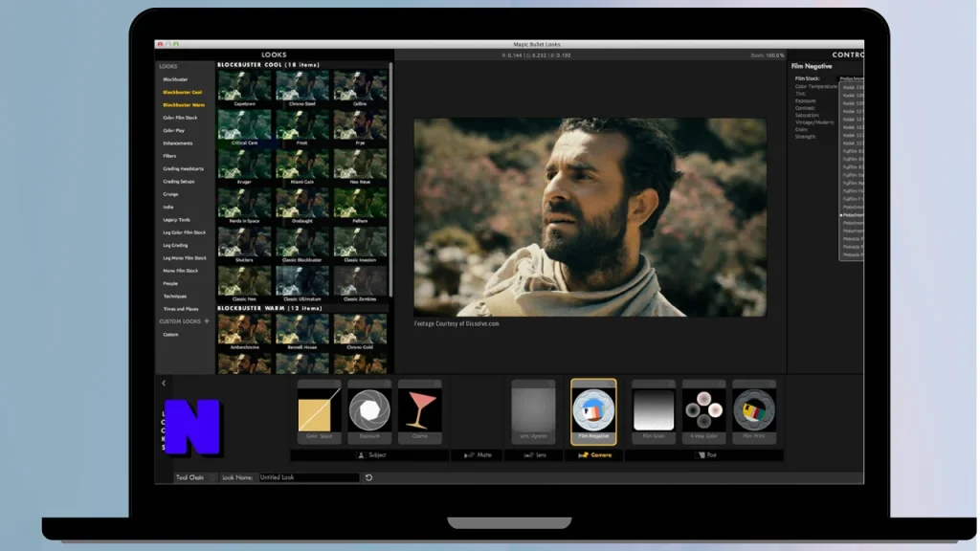The width and height of the screenshot is (980, 551).
Task: Open the Enhancements category
Action: 177,143
